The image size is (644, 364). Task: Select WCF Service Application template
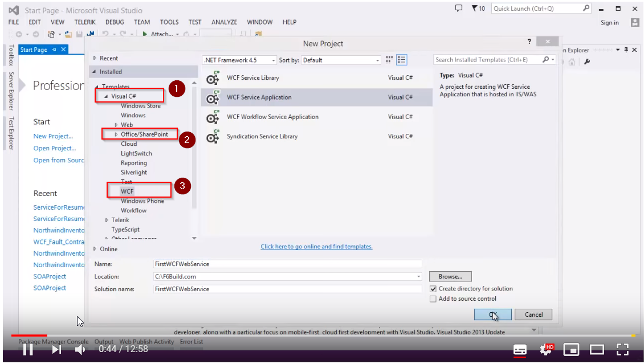coord(317,97)
